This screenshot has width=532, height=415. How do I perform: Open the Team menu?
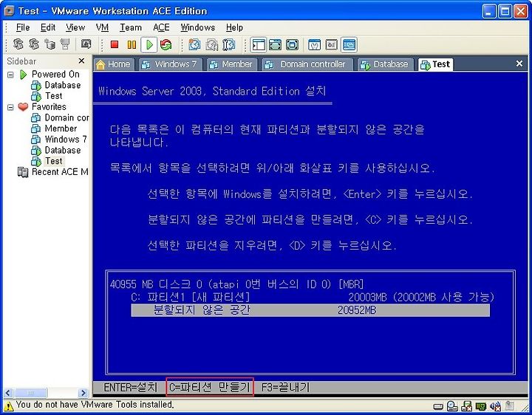pyautogui.click(x=131, y=27)
